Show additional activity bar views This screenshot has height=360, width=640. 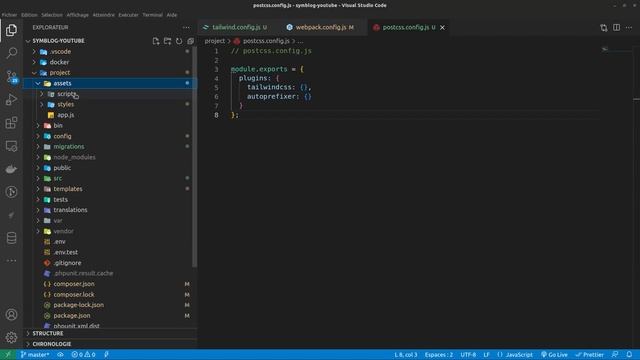pos(11,260)
